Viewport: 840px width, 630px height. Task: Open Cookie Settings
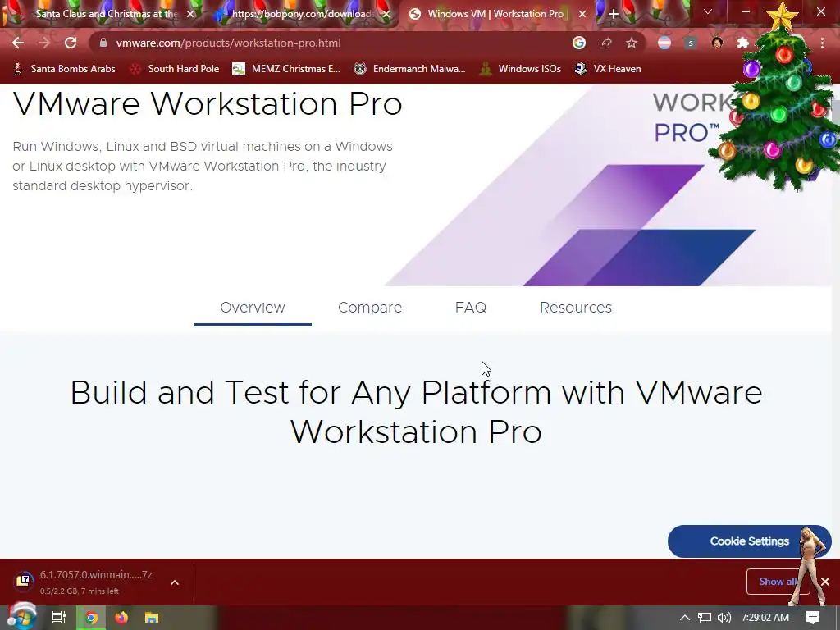tap(749, 541)
